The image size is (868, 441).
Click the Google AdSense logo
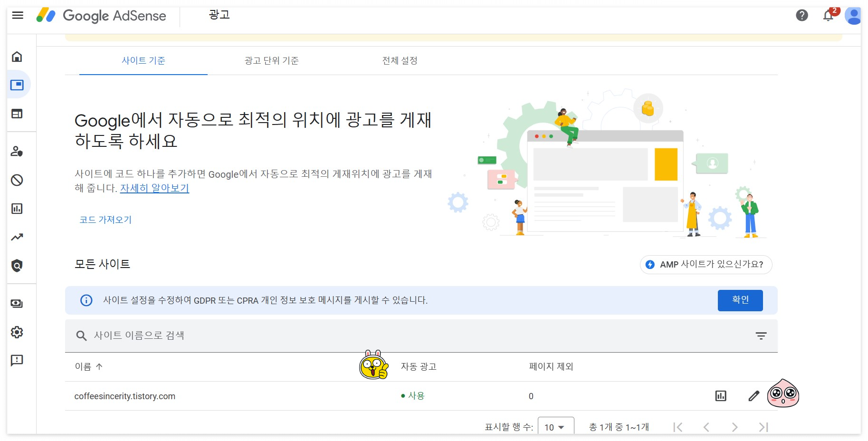101,16
